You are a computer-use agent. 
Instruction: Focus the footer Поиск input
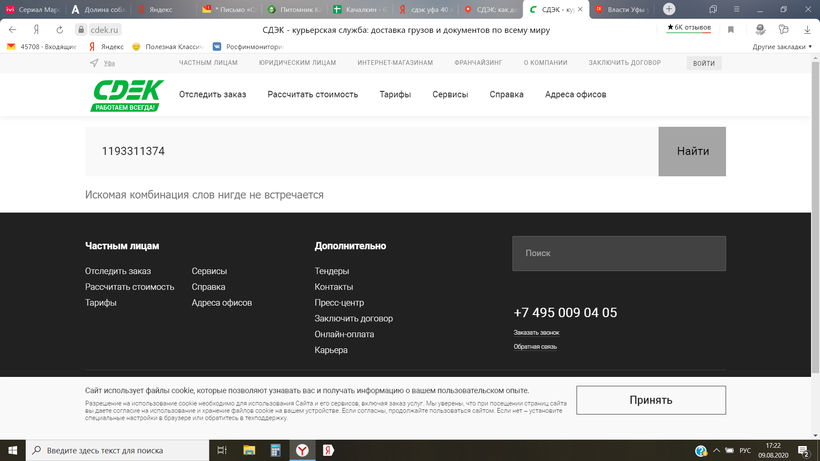click(619, 253)
